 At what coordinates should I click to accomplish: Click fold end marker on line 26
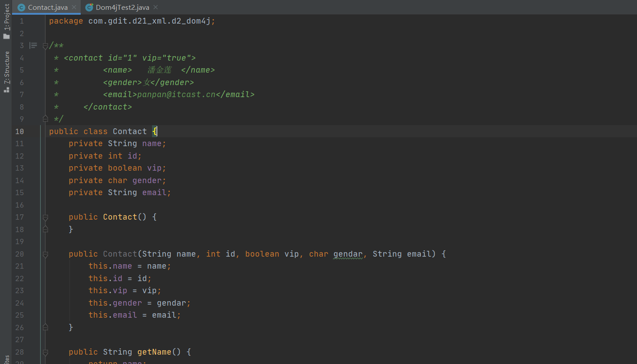coord(45,327)
